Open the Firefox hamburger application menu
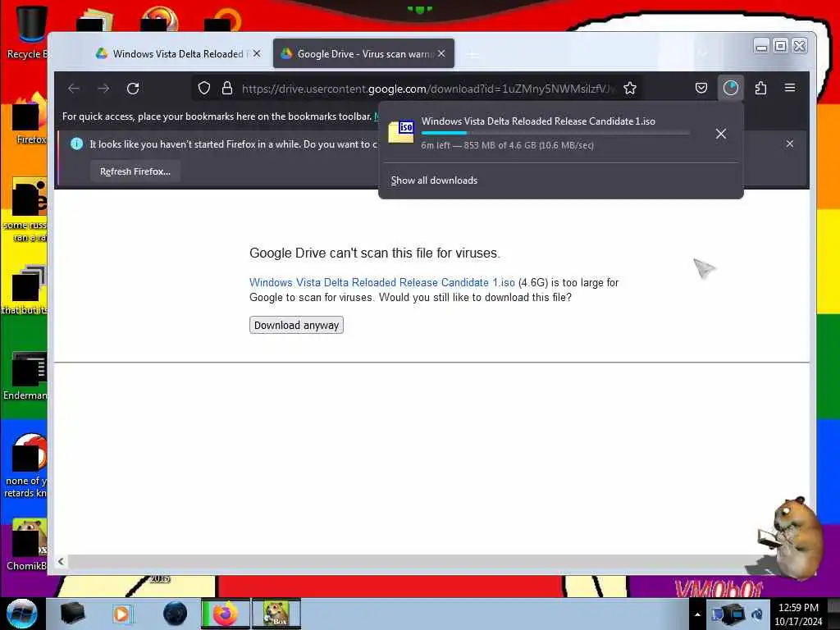Viewport: 840px width, 630px height. coord(790,88)
